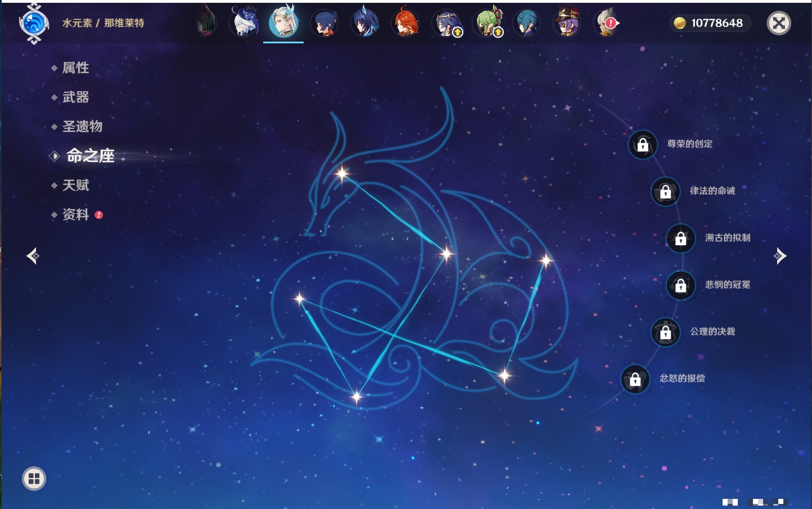Click the 尊荣的创定 constellation label

(x=689, y=144)
